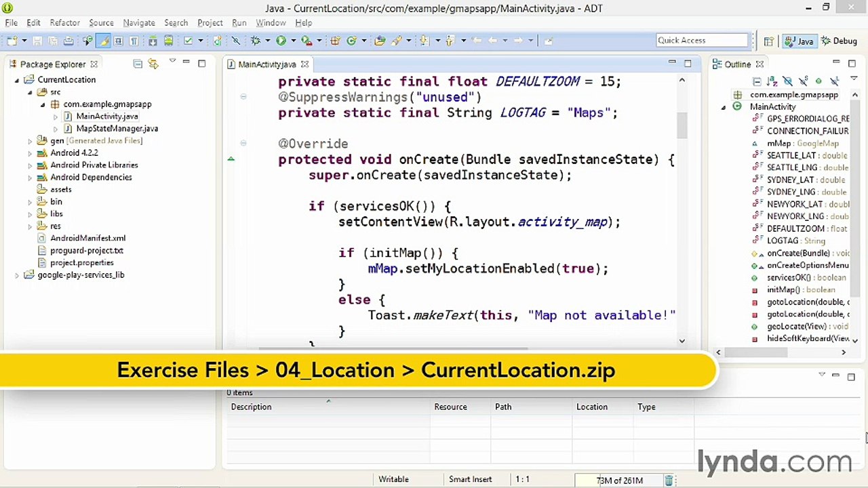Select AndroidManifest.xml in Package Explorer
This screenshot has width=868, height=488.
87,239
